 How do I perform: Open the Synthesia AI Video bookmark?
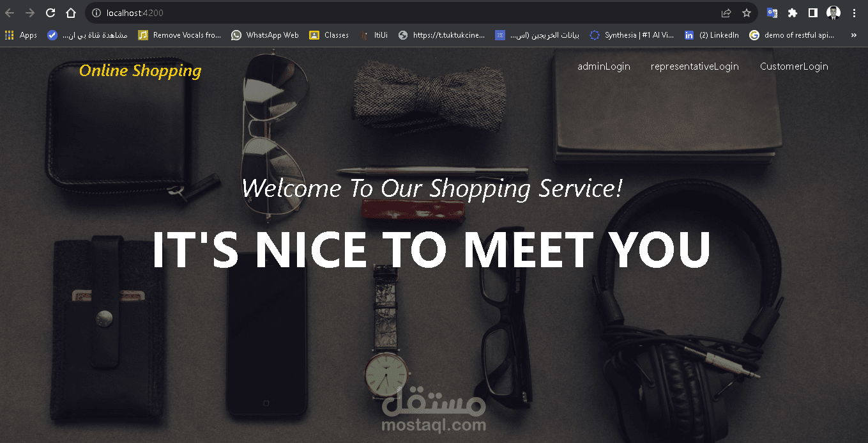(x=632, y=35)
